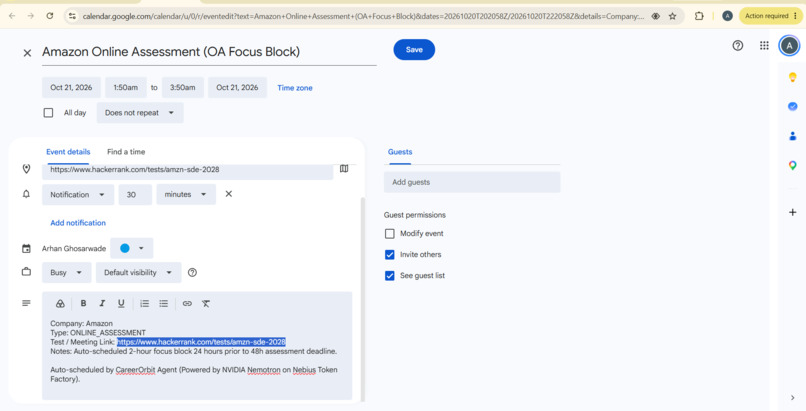
Task: Click the Arhan Ghosarwade calendar name
Action: pos(74,249)
